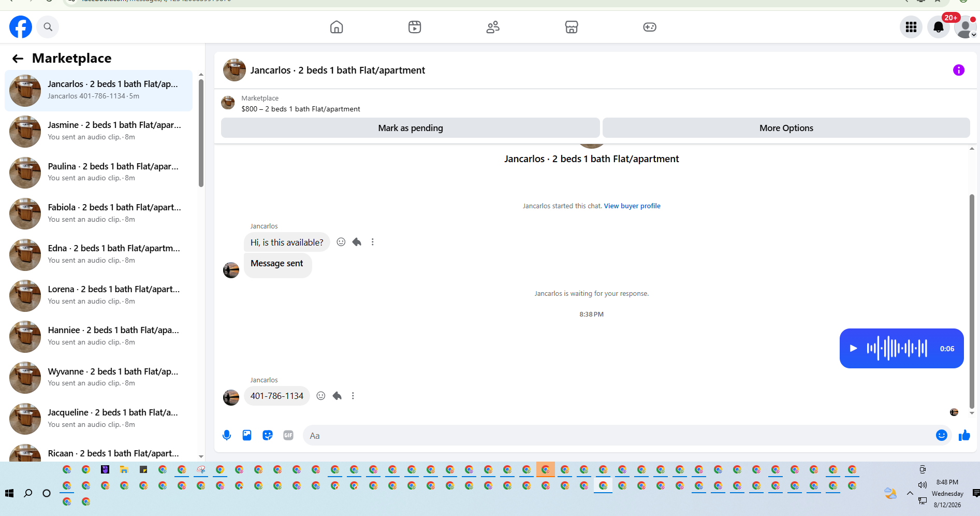
Task: Go to the Home feed icon
Action: (x=337, y=27)
